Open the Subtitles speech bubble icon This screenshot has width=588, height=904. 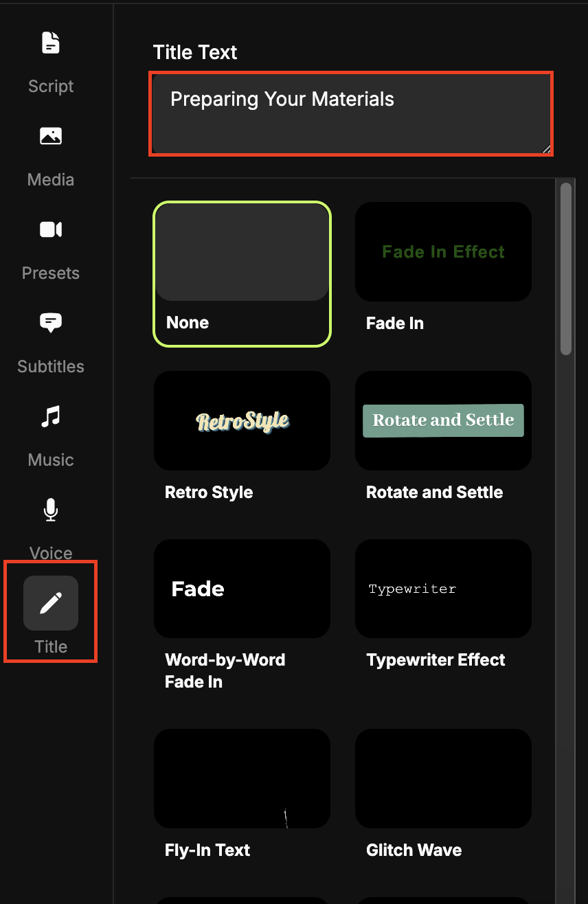[51, 323]
